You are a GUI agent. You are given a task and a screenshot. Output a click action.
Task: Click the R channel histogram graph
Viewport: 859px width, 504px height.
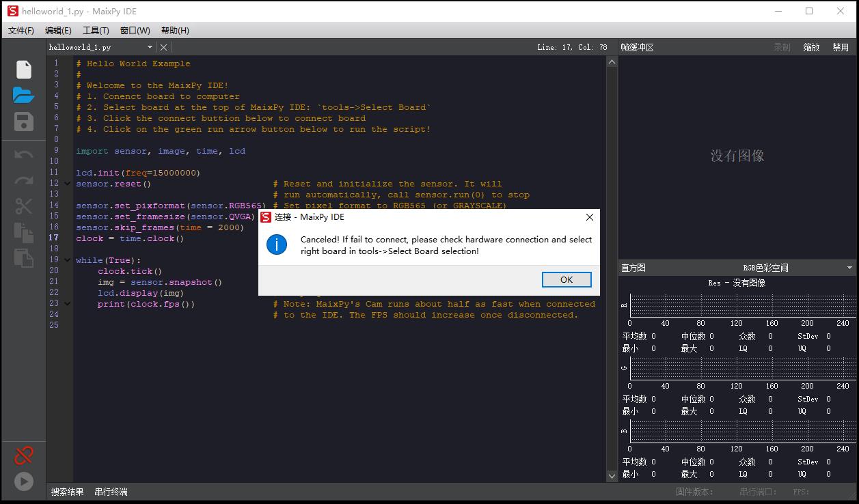coord(742,305)
